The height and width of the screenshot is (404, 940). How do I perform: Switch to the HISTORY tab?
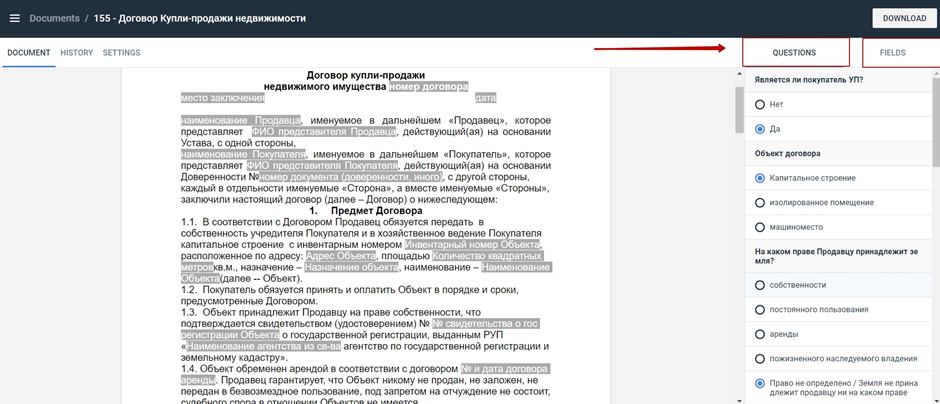[x=76, y=53]
